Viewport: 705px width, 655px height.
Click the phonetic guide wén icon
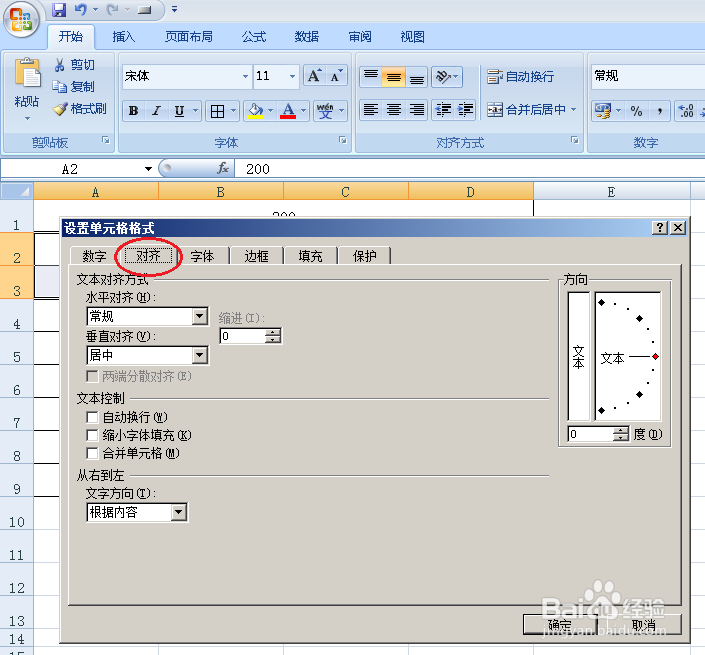pyautogui.click(x=325, y=111)
